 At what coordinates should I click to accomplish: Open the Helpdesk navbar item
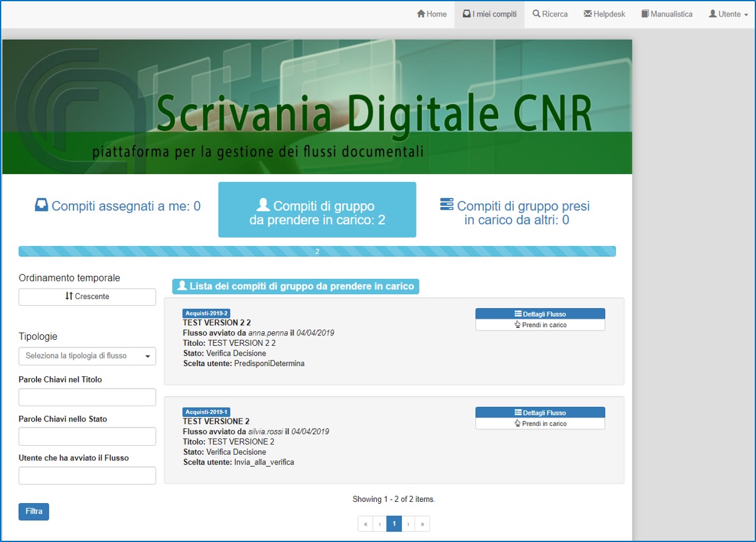(x=604, y=14)
